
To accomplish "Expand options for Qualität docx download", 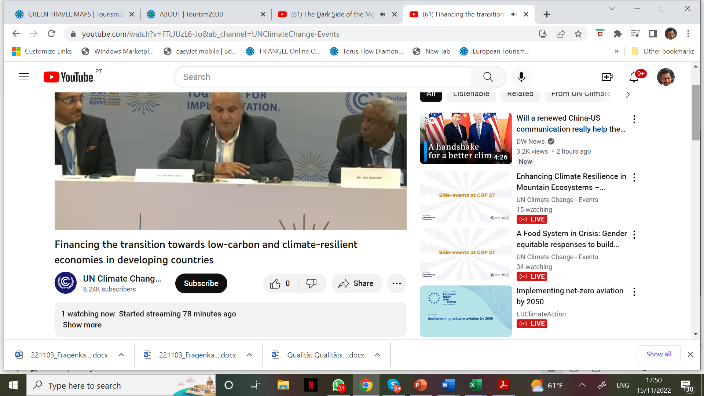I will coord(378,355).
